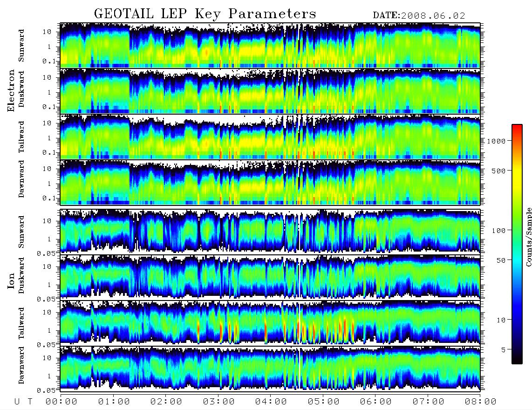532x410 pixels.
Task: Click the time axis label 08:00
Action: pos(481,402)
